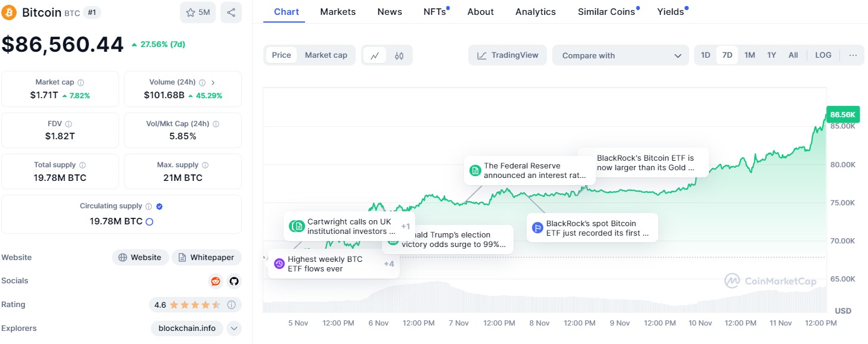
Task: Click Highest weekly BTC ETF flows history icon
Action: pyautogui.click(x=279, y=264)
